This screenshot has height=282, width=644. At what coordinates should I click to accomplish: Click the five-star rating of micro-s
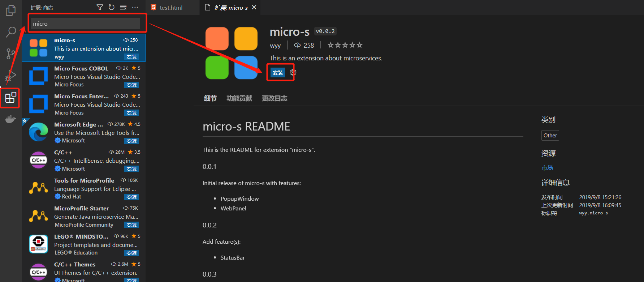coord(345,45)
